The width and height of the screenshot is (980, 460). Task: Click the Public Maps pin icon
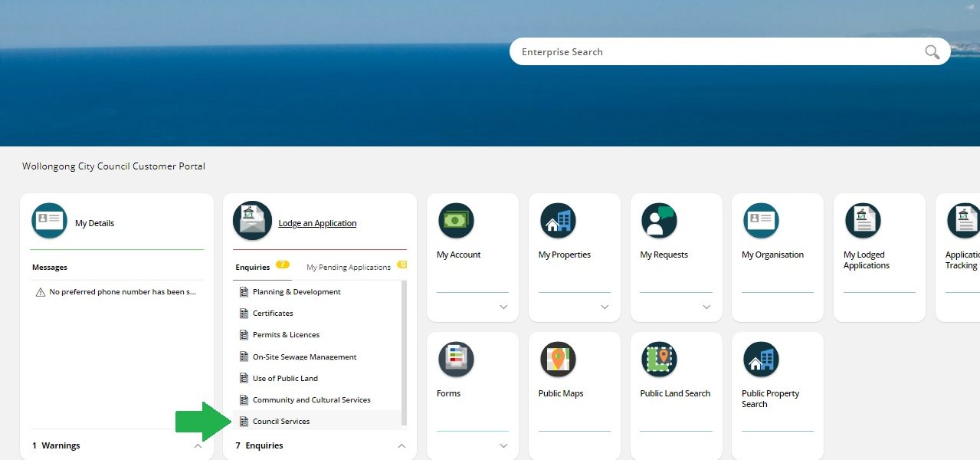tap(558, 360)
